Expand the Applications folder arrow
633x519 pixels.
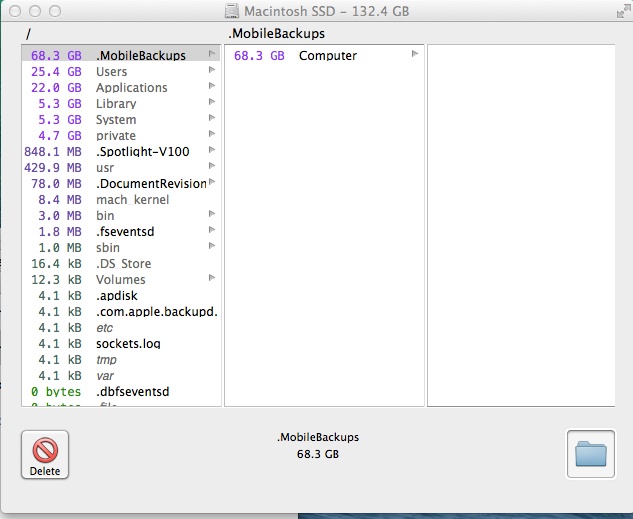[x=212, y=86]
